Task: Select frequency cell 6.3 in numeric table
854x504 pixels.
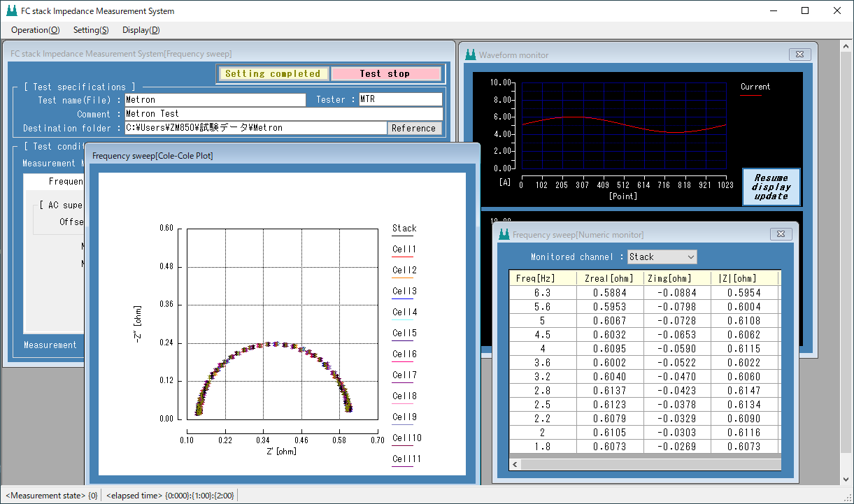Action: point(543,293)
